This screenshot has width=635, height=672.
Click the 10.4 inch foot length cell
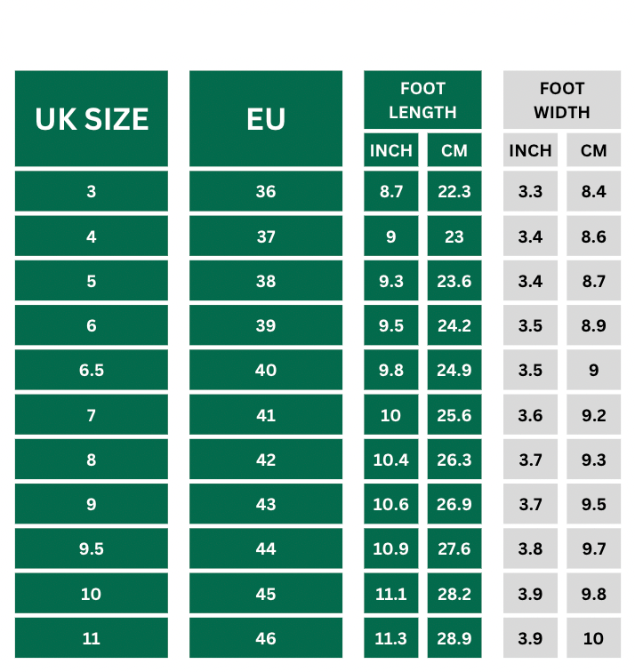click(x=391, y=460)
